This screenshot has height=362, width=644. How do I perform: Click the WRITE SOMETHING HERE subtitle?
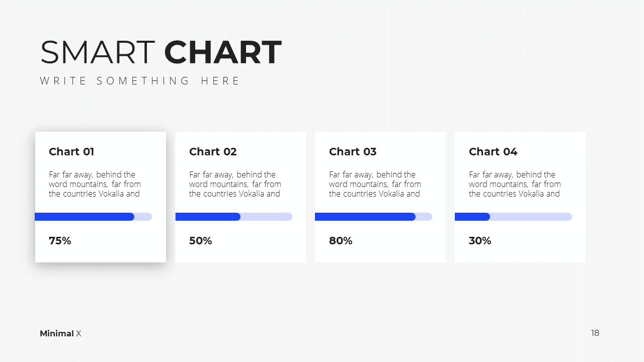point(140,81)
